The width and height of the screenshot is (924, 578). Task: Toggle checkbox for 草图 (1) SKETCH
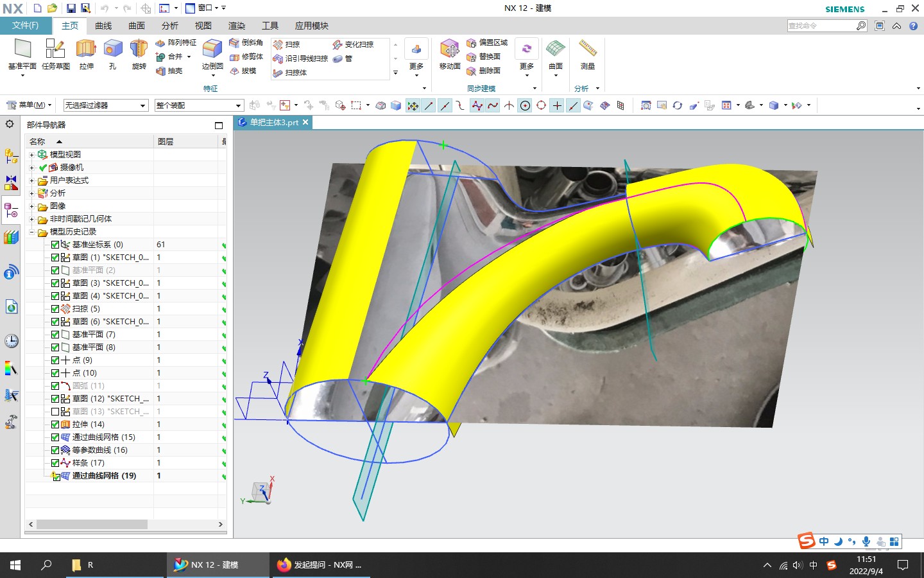coord(55,258)
